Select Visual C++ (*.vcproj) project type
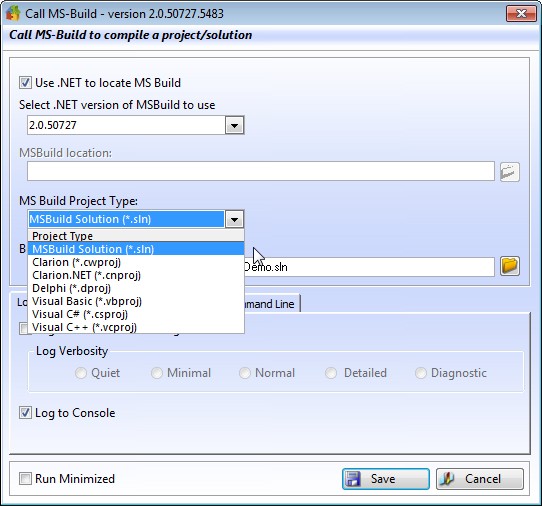 tap(136, 327)
